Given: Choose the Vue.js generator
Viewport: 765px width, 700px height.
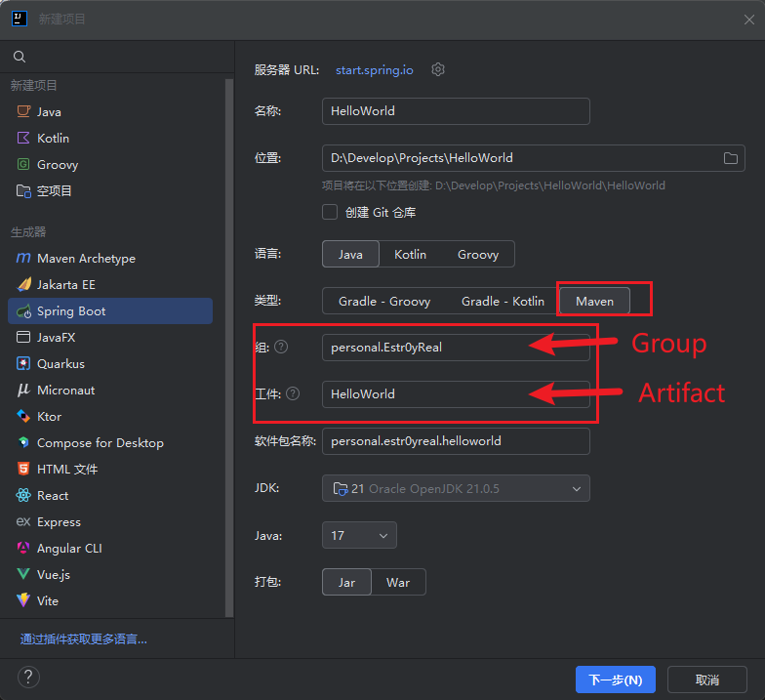Looking at the screenshot, I should pyautogui.click(x=53, y=575).
